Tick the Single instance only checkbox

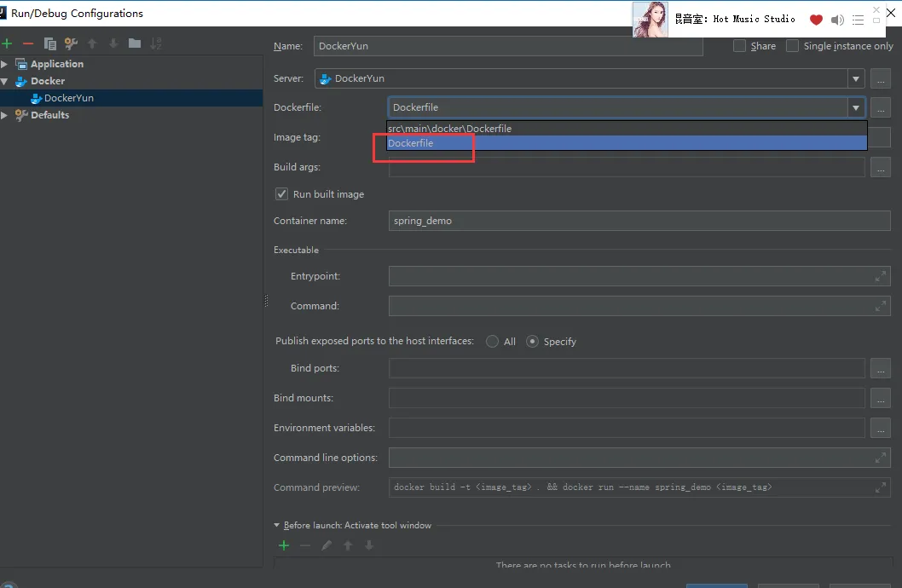[x=793, y=46]
